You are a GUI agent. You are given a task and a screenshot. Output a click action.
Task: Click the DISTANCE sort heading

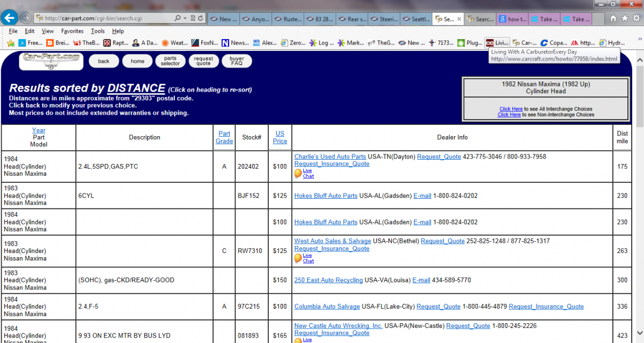tap(136, 88)
